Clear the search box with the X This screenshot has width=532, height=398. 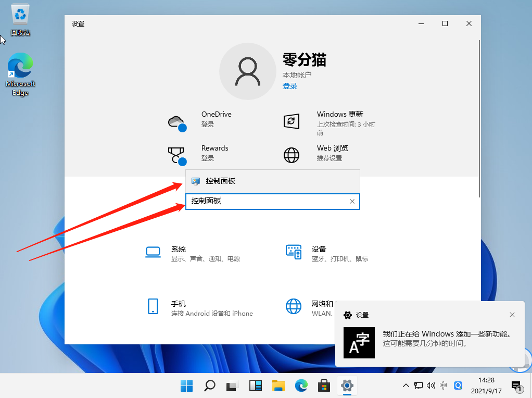click(352, 201)
